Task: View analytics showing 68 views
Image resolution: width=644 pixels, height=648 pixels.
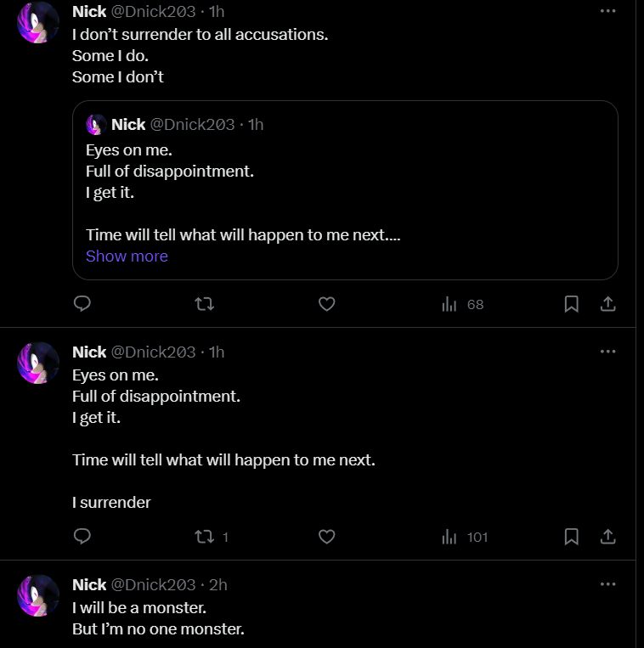Action: (x=462, y=304)
